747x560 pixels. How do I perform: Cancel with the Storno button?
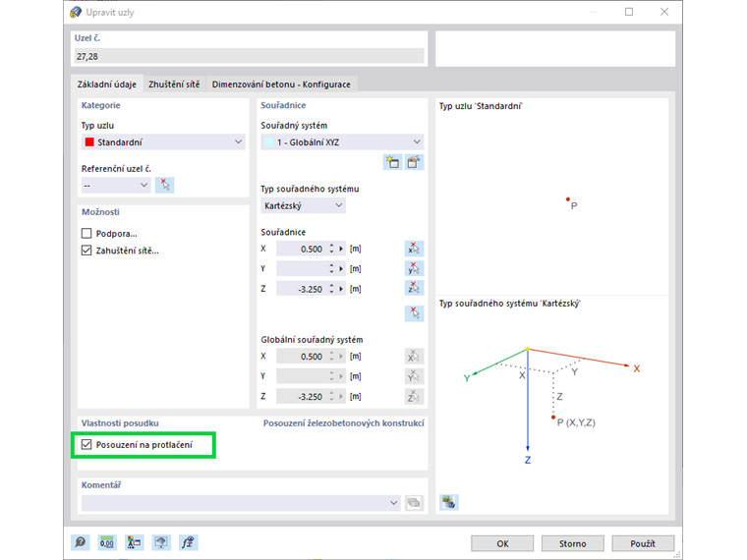[573, 543]
